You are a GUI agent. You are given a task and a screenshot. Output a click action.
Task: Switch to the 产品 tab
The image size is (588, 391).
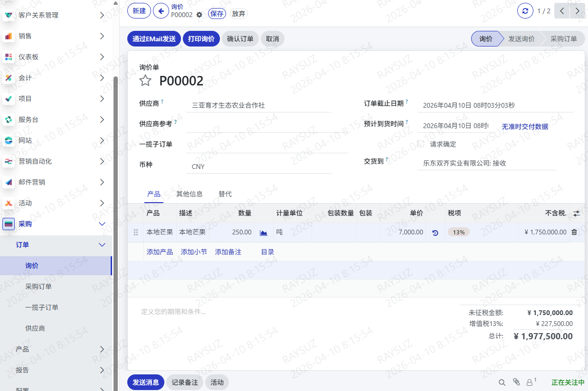(x=154, y=194)
